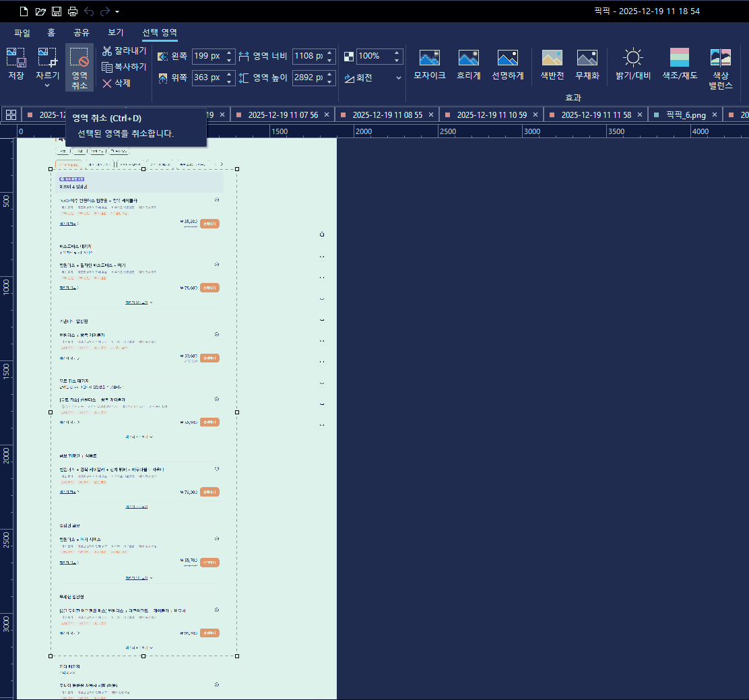Click the Save floppy disk icon in title bar
Screen dimensions: 749x700
pos(57,11)
